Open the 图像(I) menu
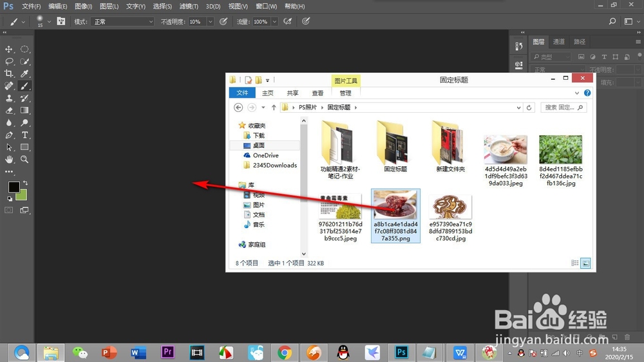The height and width of the screenshot is (362, 644). click(x=83, y=6)
